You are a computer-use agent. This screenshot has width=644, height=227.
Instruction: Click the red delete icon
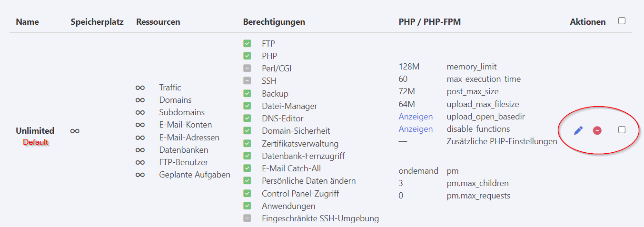[x=597, y=130]
